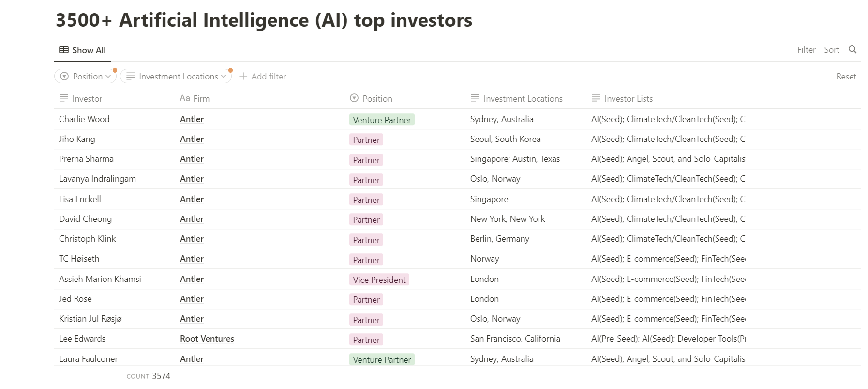The height and width of the screenshot is (389, 868).
Task: Expand the Investment Locations filter chevron
Action: click(x=224, y=77)
